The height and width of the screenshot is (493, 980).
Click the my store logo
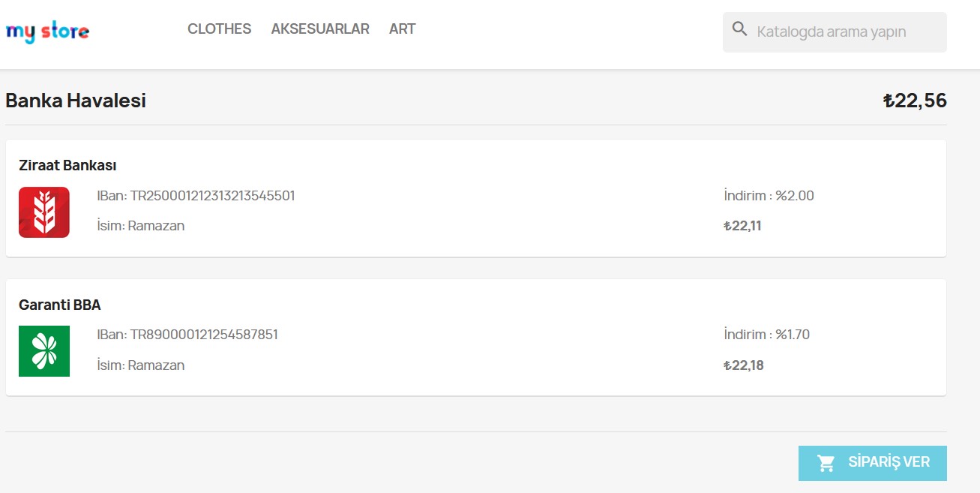(x=47, y=32)
